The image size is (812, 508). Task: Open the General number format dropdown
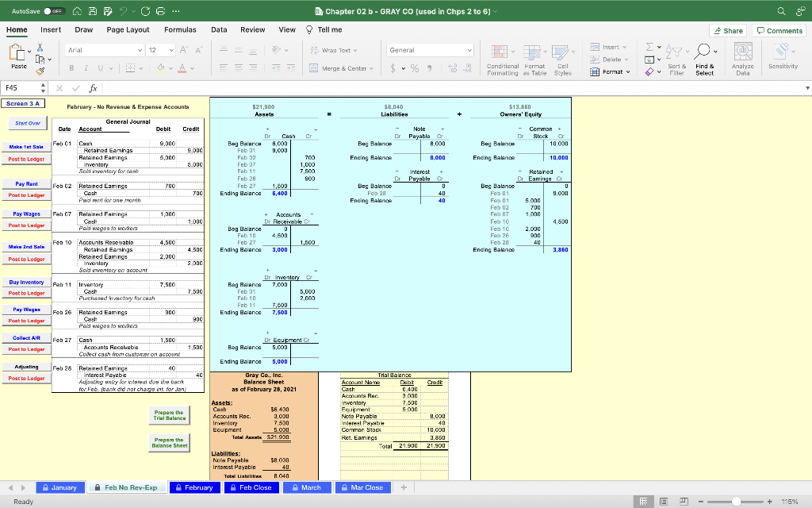(430, 49)
